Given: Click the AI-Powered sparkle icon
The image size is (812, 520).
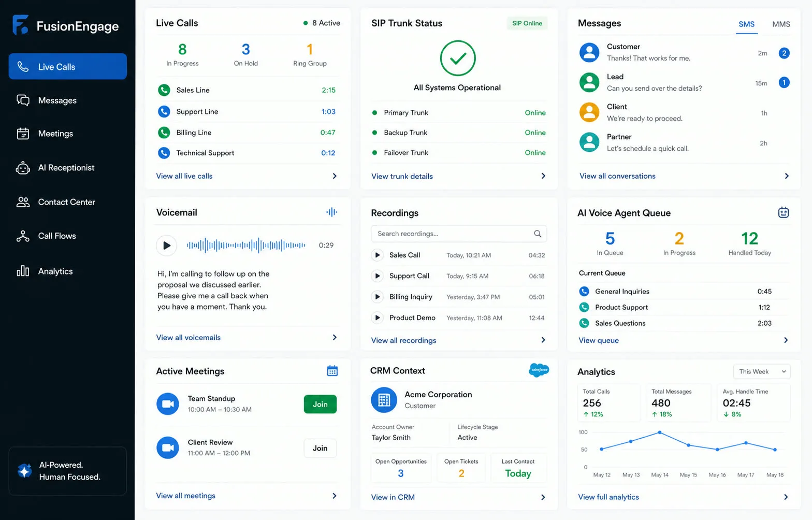Looking at the screenshot, I should pos(24,471).
